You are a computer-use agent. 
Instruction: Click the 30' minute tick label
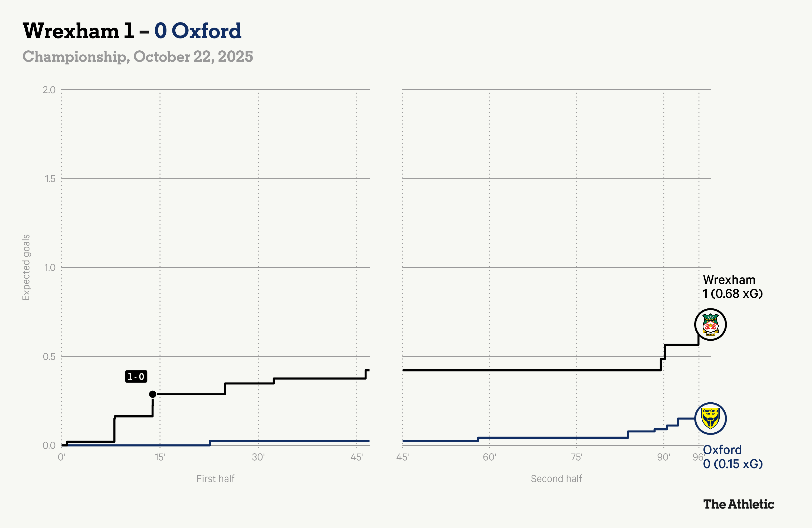click(x=258, y=457)
